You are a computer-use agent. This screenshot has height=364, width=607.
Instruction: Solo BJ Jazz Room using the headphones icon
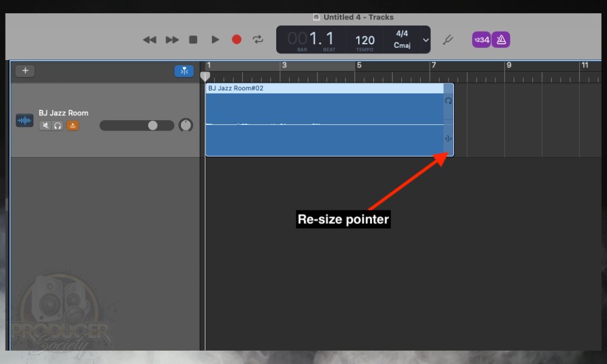coord(58,126)
